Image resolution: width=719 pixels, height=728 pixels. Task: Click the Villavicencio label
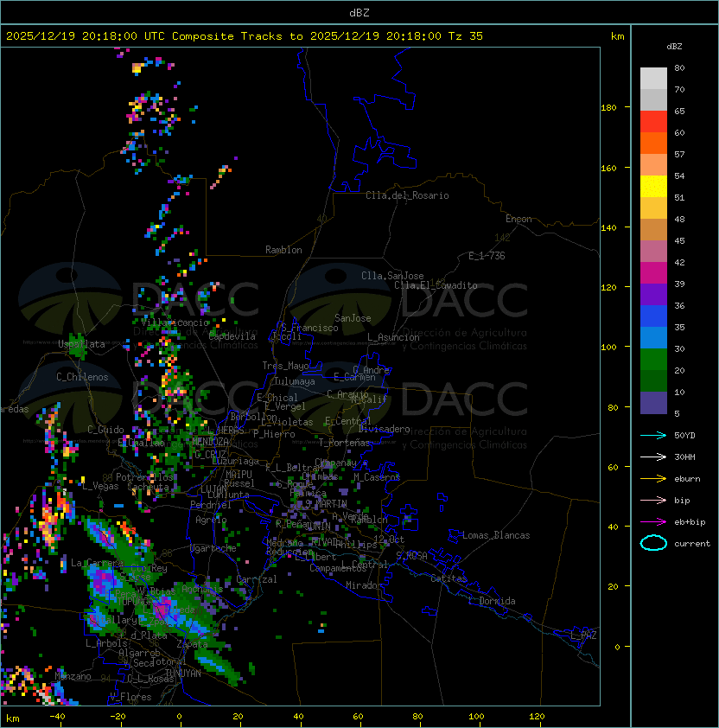[x=175, y=322]
